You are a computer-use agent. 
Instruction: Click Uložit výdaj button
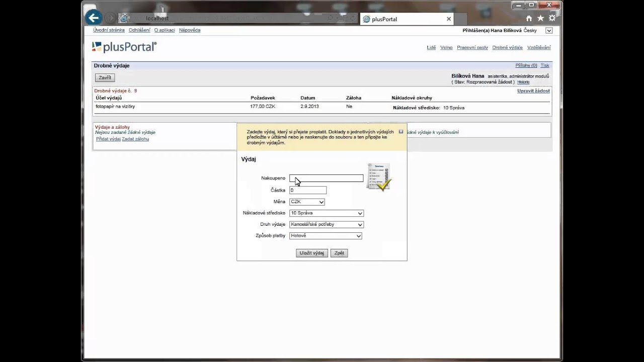[312, 253]
